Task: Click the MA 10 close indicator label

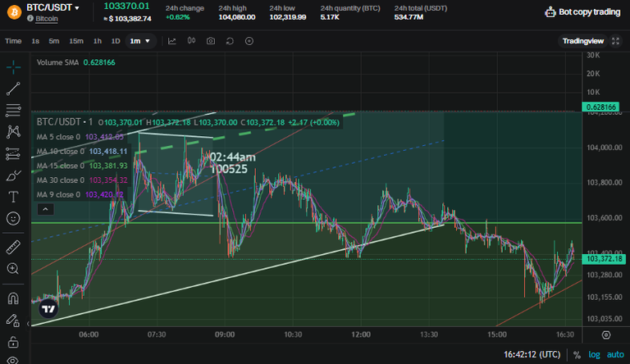Action: click(61, 152)
